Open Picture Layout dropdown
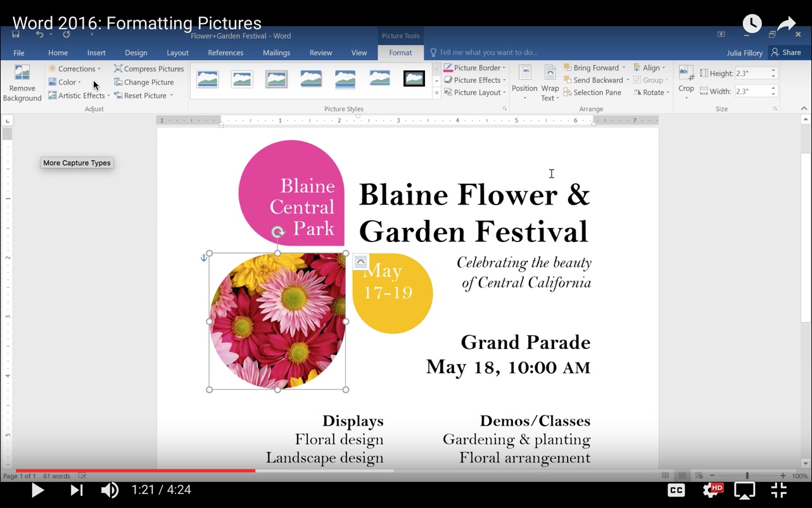This screenshot has height=508, width=812. 475,92
